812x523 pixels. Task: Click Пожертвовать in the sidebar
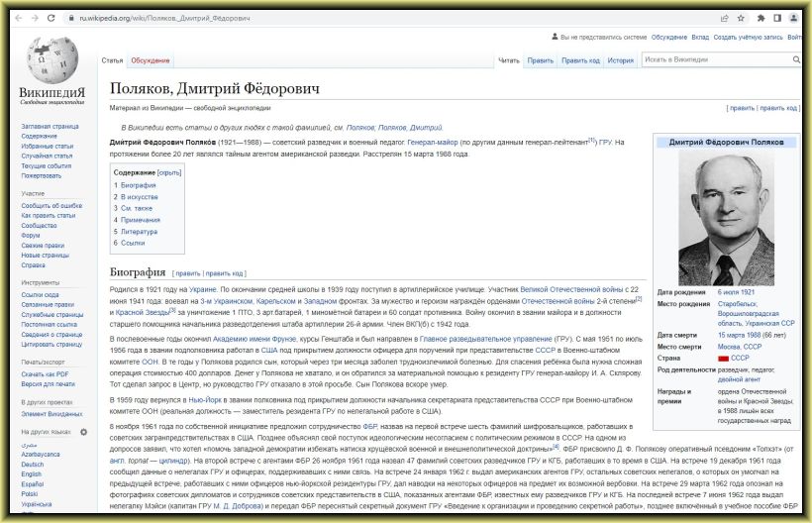41,175
